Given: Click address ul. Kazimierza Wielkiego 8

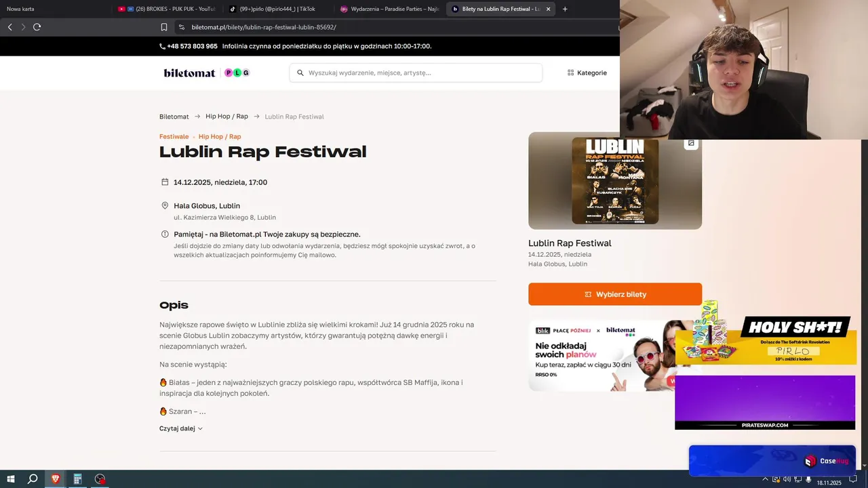Looking at the screenshot, I should 224,218.
